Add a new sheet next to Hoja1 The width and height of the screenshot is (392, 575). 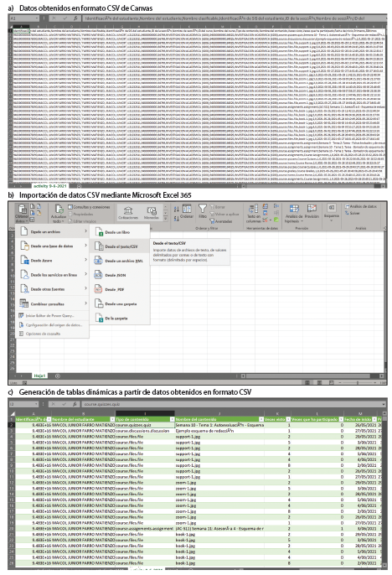pos(58,376)
